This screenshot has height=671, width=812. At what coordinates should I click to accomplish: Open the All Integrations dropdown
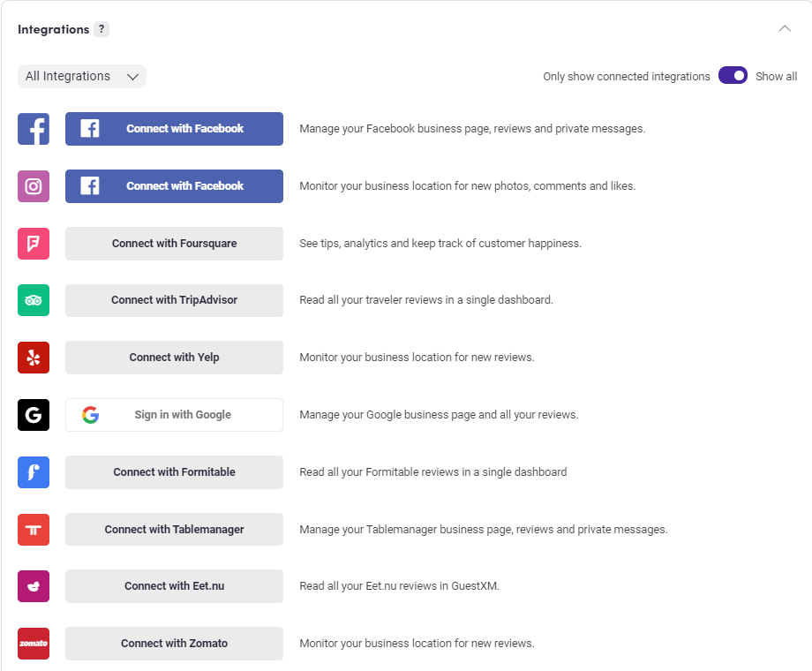[x=82, y=76]
